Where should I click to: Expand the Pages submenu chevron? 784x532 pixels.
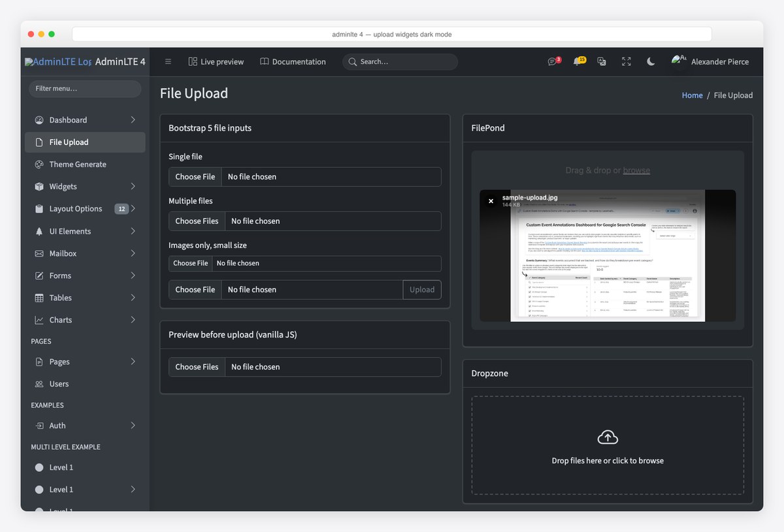tap(133, 361)
